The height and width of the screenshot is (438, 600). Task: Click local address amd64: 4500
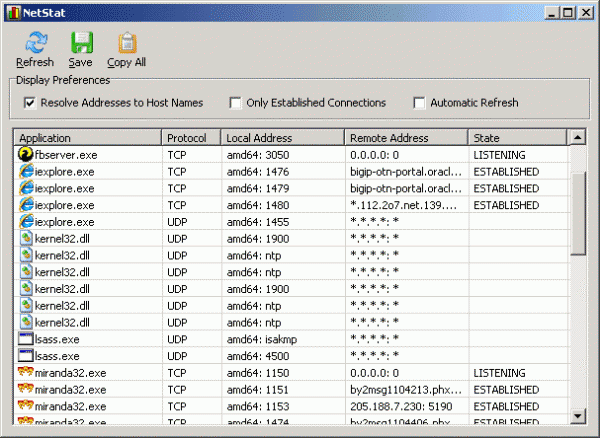click(x=258, y=356)
